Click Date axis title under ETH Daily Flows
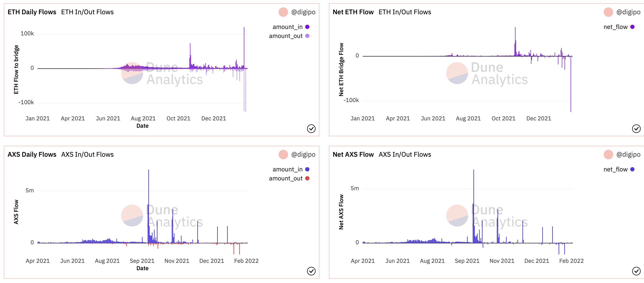 (x=143, y=126)
